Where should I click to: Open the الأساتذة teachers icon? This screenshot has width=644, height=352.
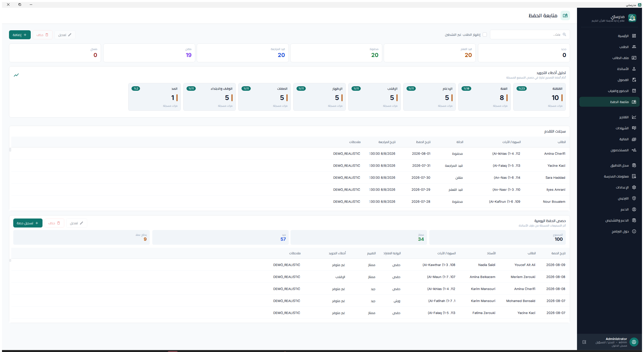point(634,69)
